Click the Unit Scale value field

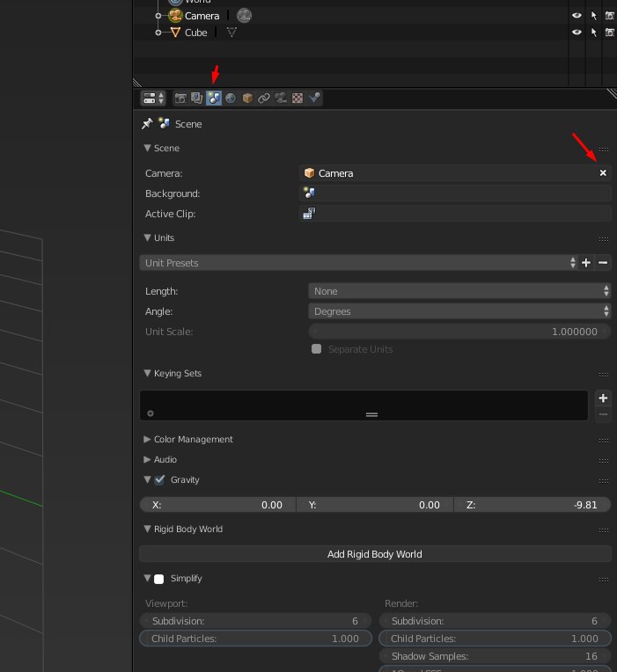click(x=459, y=332)
